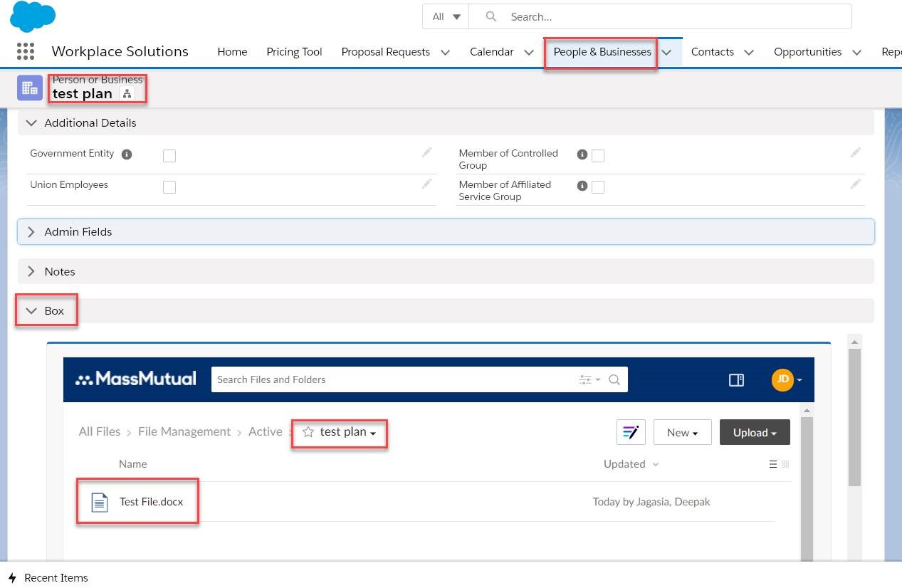Open the App Launcher grid icon
Screen dimensions: 902x588
coord(25,51)
